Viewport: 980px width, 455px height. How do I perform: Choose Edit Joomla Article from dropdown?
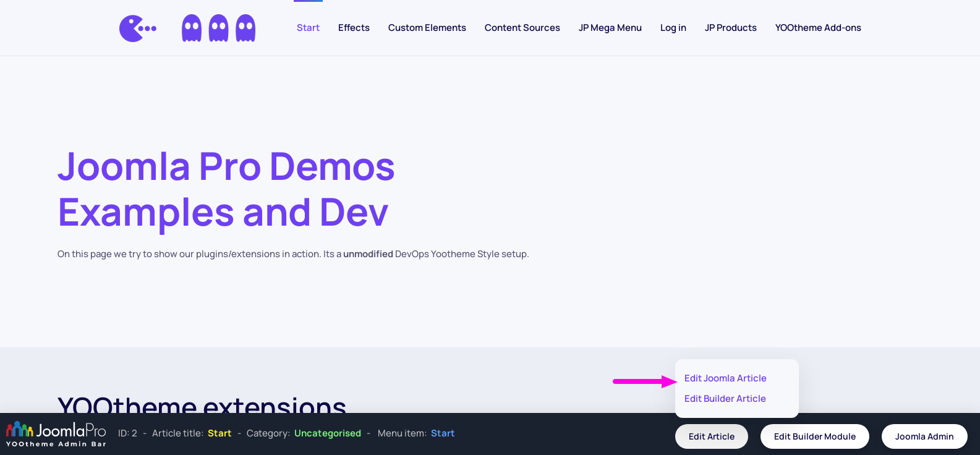click(725, 378)
